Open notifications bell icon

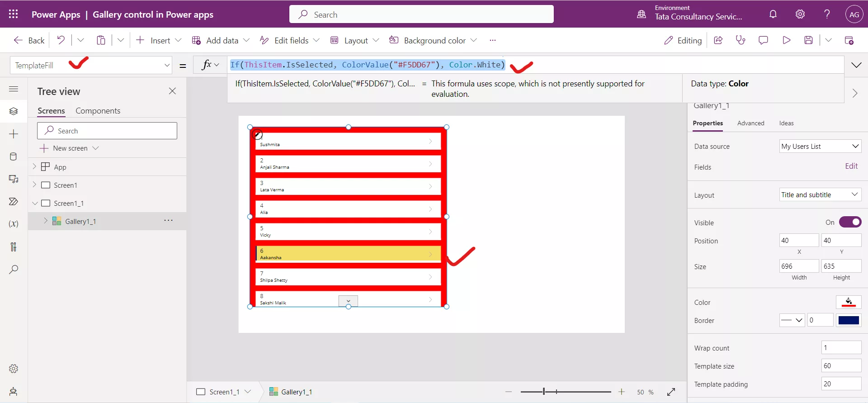click(773, 14)
